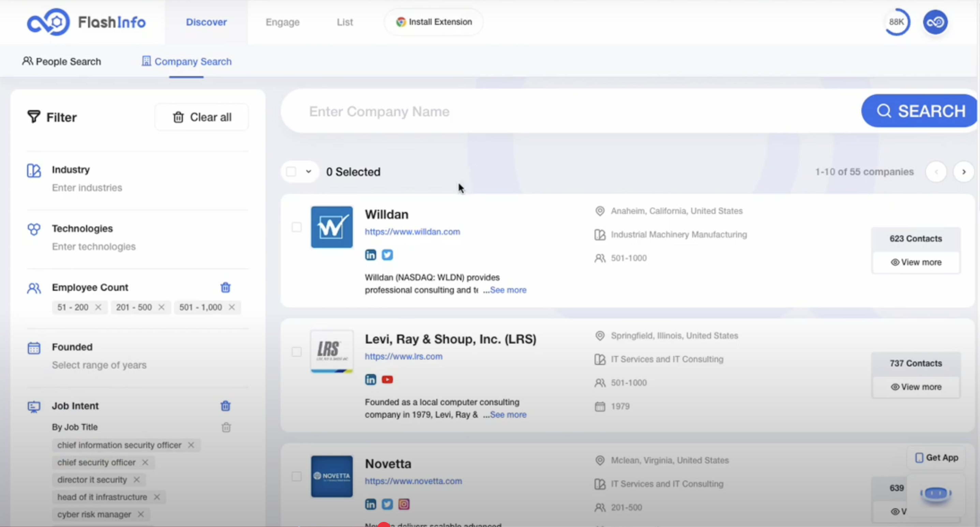Click the Job Intent filter icon
Screen dimensions: 980x527
pos(33,406)
